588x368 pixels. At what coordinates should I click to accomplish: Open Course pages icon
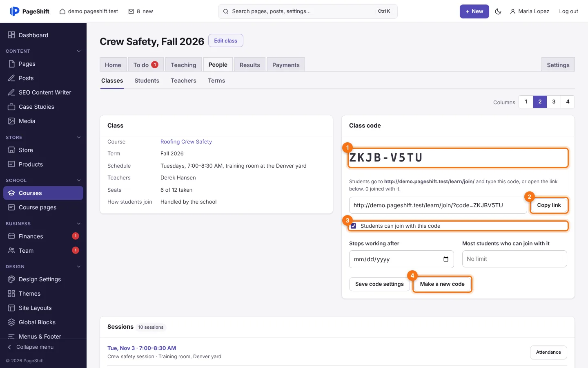[x=11, y=207]
